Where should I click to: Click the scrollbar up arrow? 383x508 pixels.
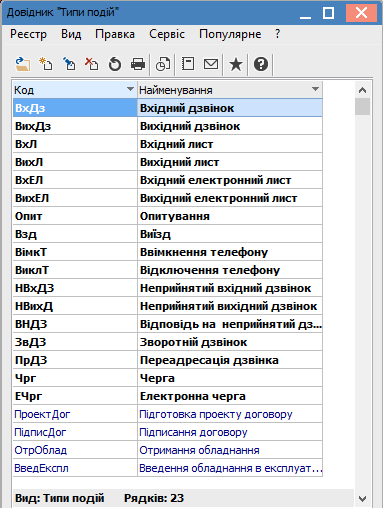tap(362, 90)
